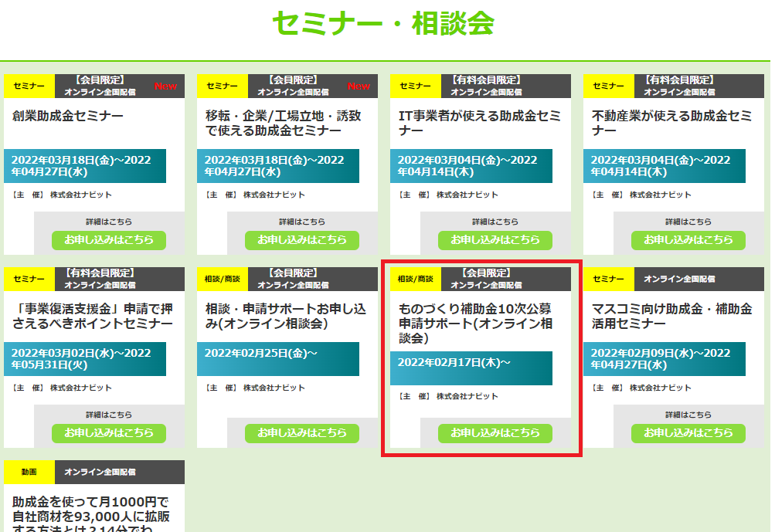Click the apply button for 事業復活支援金 seminar

tap(109, 432)
